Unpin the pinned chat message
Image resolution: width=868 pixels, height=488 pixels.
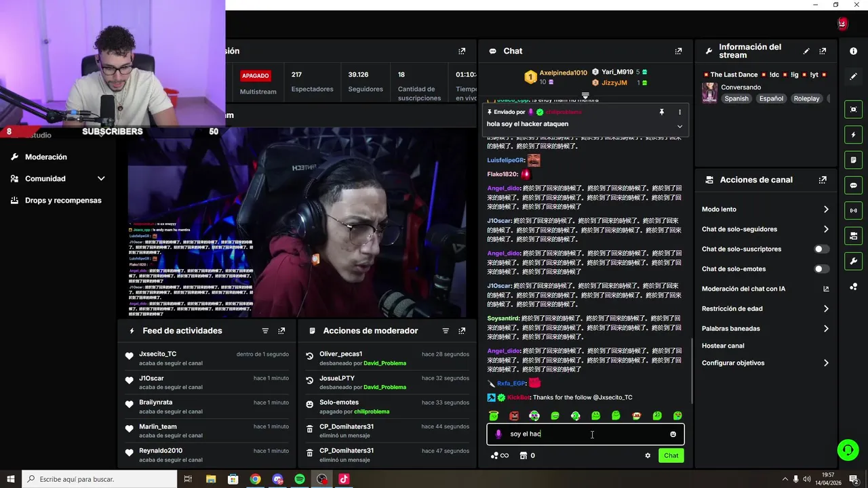point(662,112)
